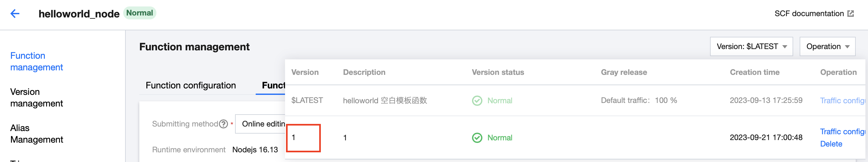Switch to the Function configuration tab

click(x=190, y=86)
